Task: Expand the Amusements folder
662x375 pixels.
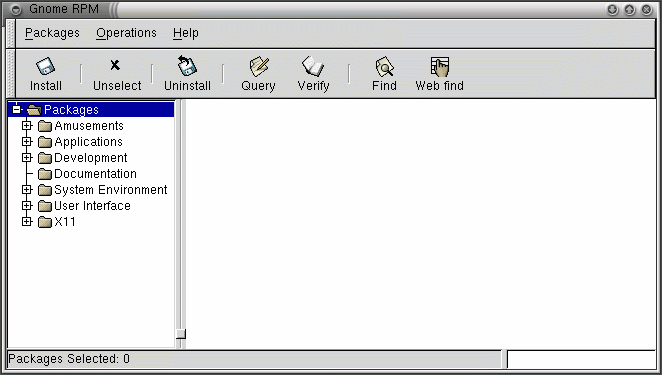Action: click(x=27, y=125)
